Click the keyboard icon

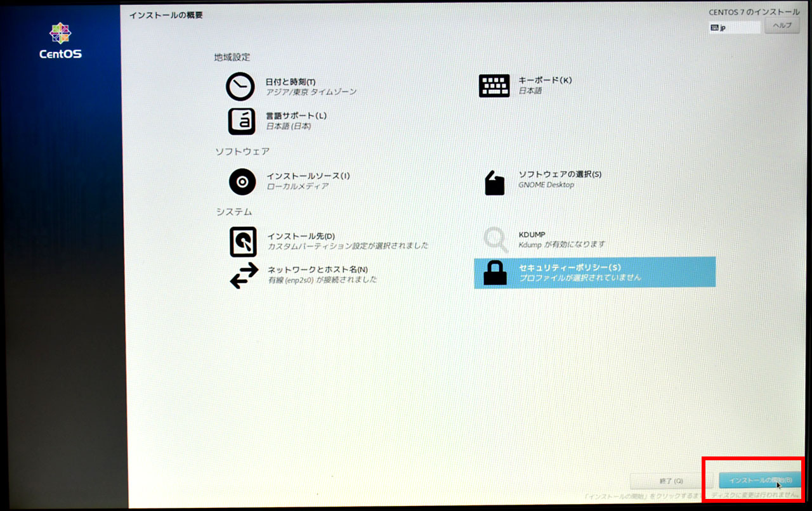pyautogui.click(x=494, y=86)
